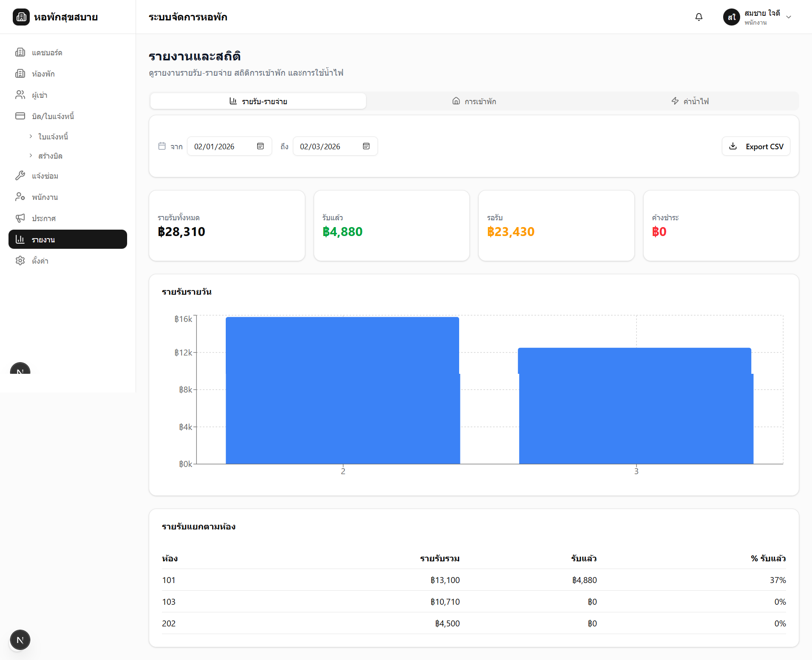
Task: Expand the user account dropdown chevron
Action: tap(789, 17)
